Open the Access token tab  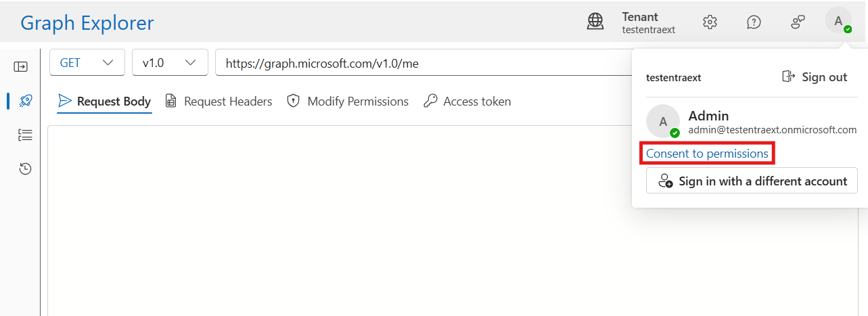(467, 101)
